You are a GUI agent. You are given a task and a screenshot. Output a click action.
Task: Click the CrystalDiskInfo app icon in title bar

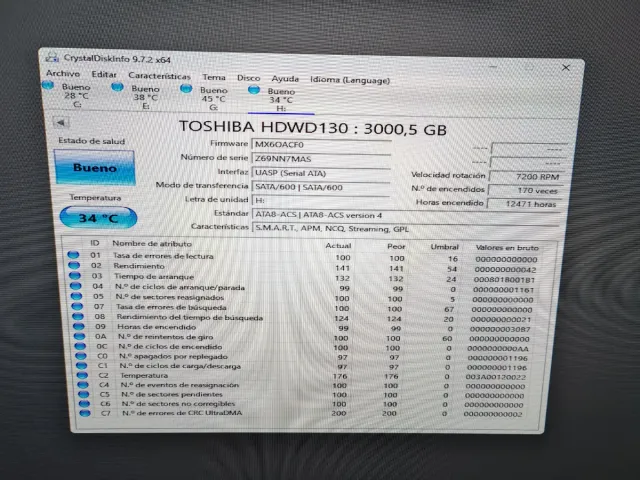tap(52, 58)
